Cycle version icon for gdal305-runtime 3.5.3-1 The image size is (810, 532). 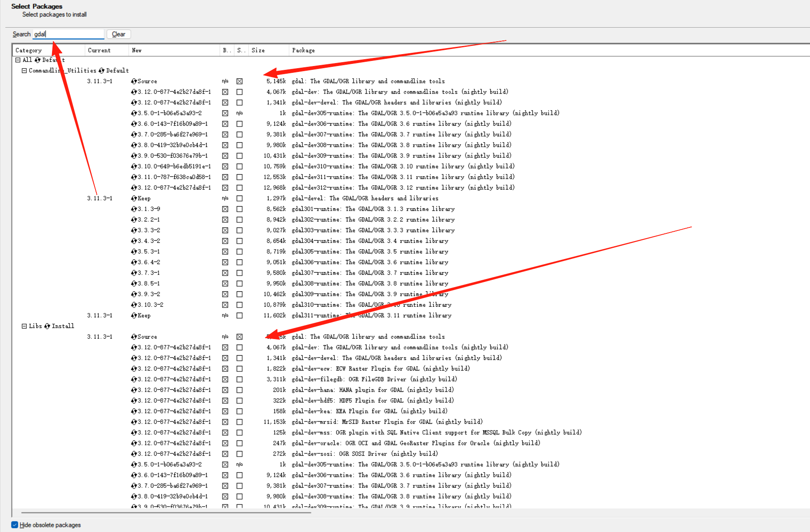coord(134,252)
